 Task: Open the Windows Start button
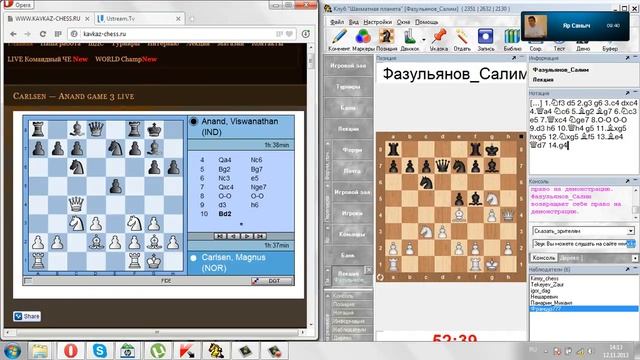[12, 351]
